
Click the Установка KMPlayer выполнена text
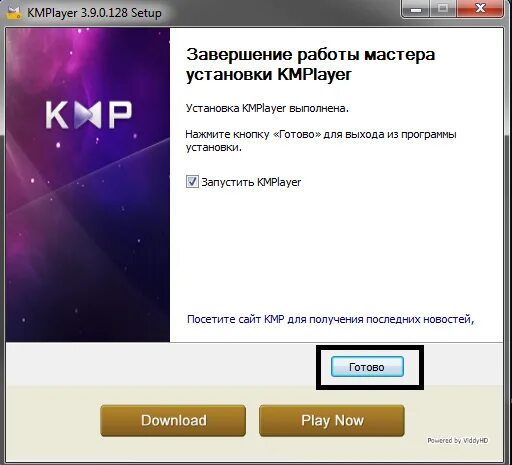coord(267,108)
